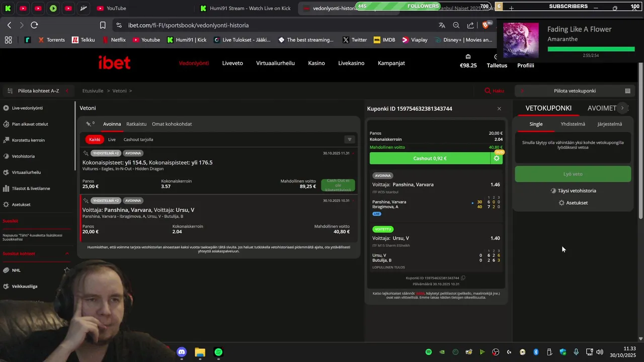Click the Bluetooth tray icon
Viewport: 644px width, 362px height.
click(536, 352)
